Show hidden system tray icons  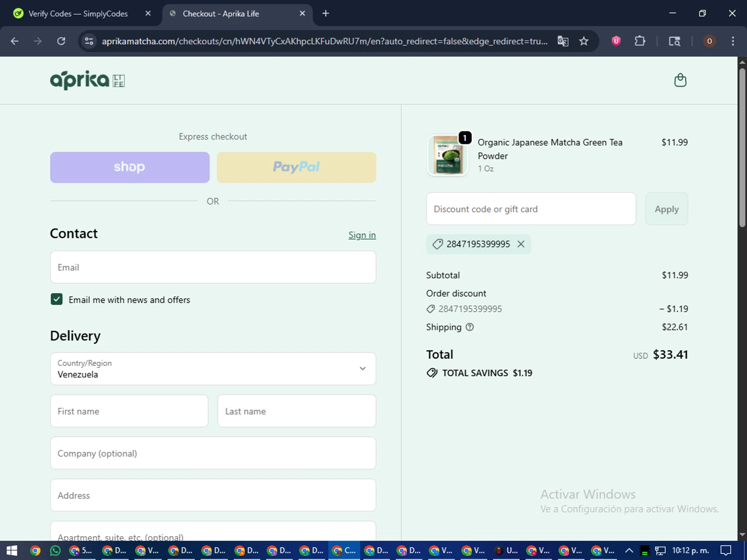[x=629, y=551]
